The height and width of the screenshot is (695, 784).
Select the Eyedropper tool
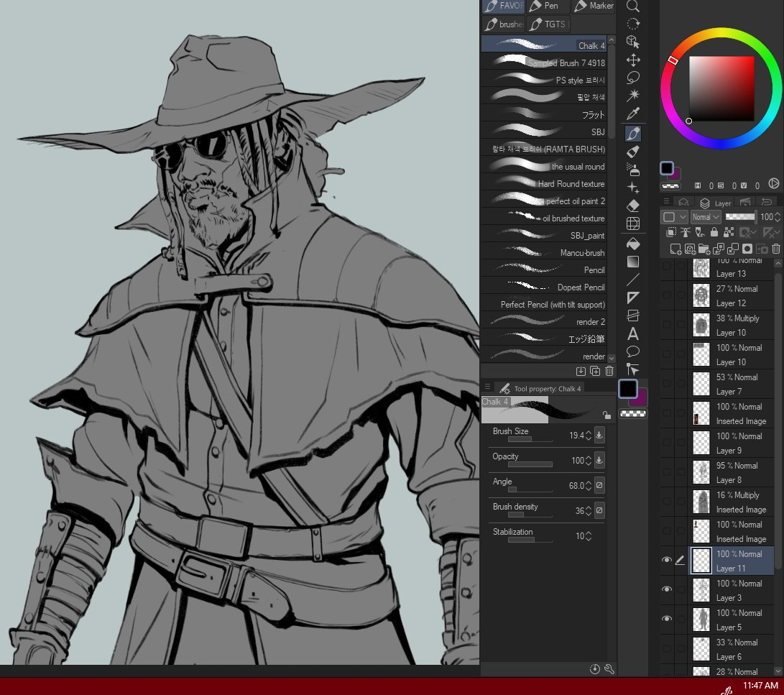point(633,114)
